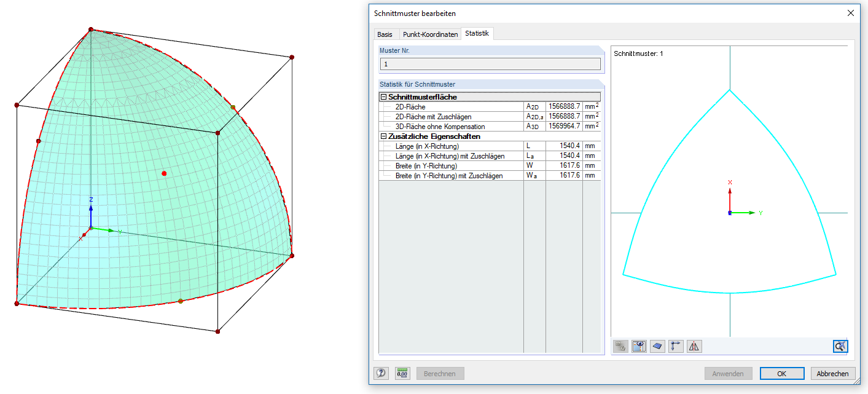The height and width of the screenshot is (394, 868).
Task: Click the 'Schnittmuster: 1' label in the preview
Action: (638, 54)
